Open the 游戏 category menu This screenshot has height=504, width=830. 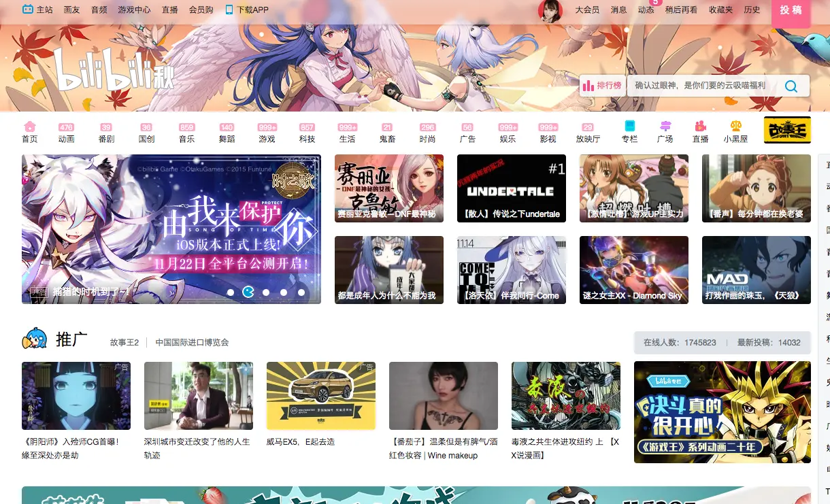pos(267,133)
